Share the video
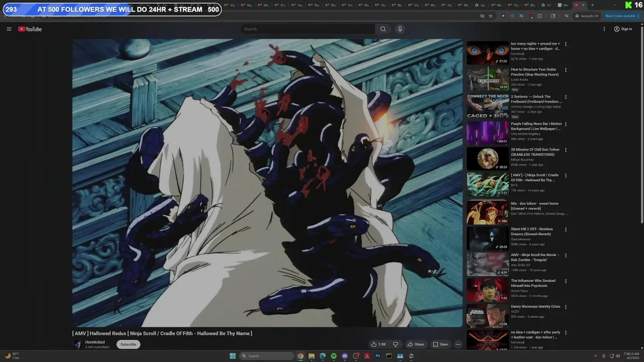 416,344
